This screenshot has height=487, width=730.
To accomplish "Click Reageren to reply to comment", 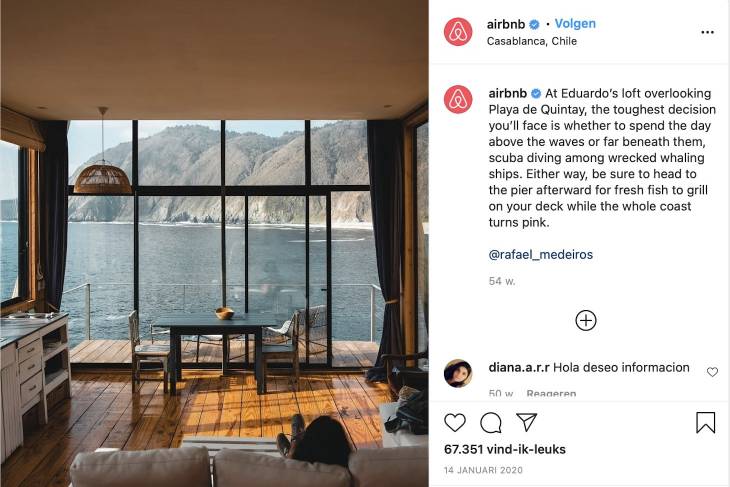I will pyautogui.click(x=551, y=393).
